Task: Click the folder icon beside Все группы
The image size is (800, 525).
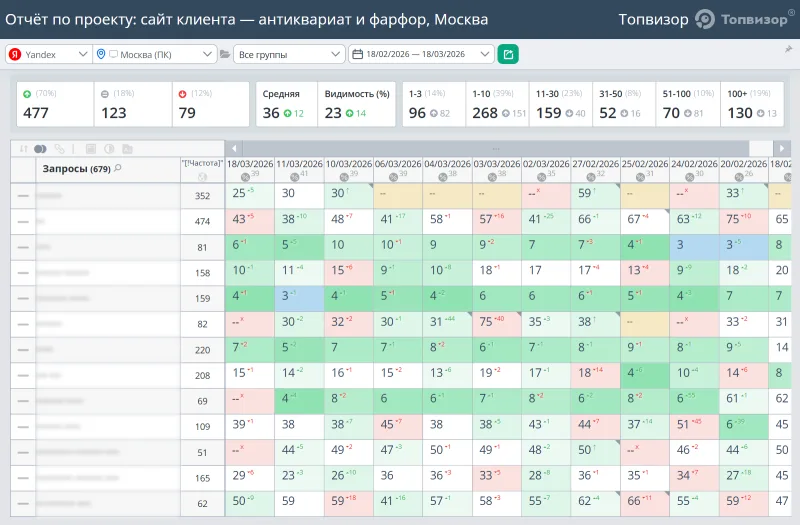Action: [224, 54]
